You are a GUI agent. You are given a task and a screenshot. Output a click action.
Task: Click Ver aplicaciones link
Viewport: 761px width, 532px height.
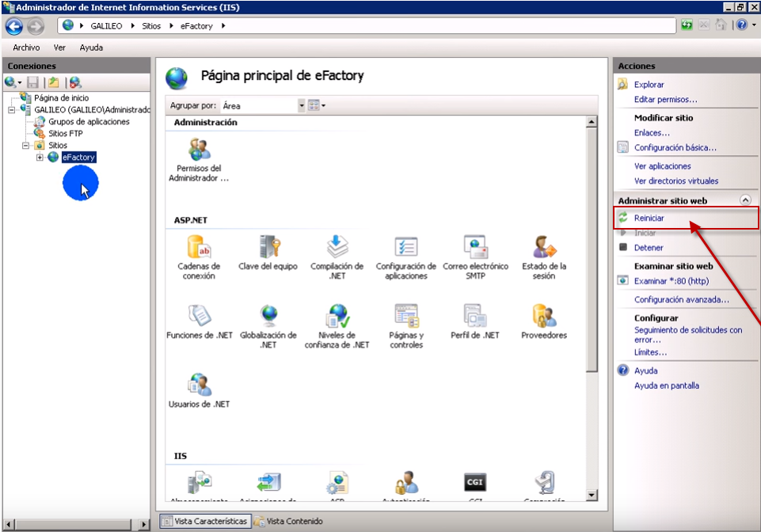click(x=663, y=166)
